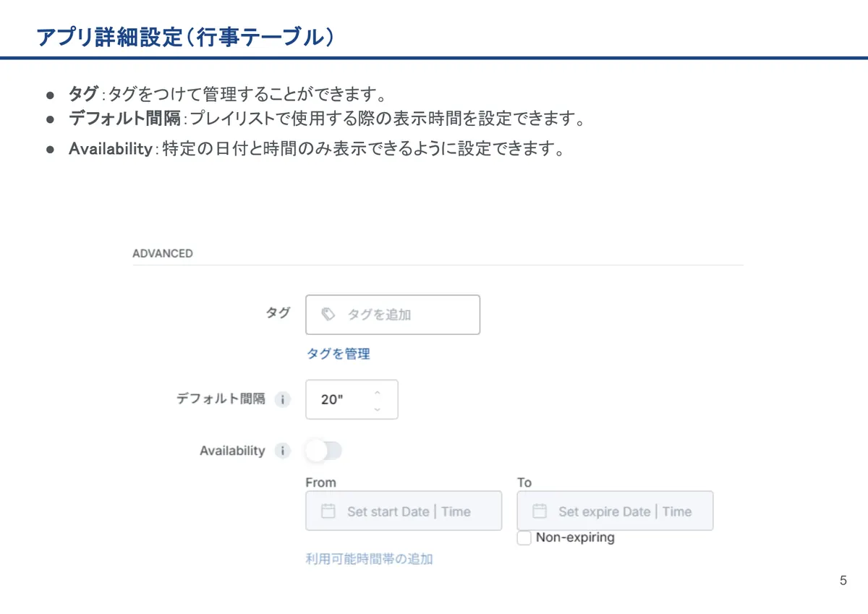Click the Set start Date | Time field

pyautogui.click(x=404, y=511)
